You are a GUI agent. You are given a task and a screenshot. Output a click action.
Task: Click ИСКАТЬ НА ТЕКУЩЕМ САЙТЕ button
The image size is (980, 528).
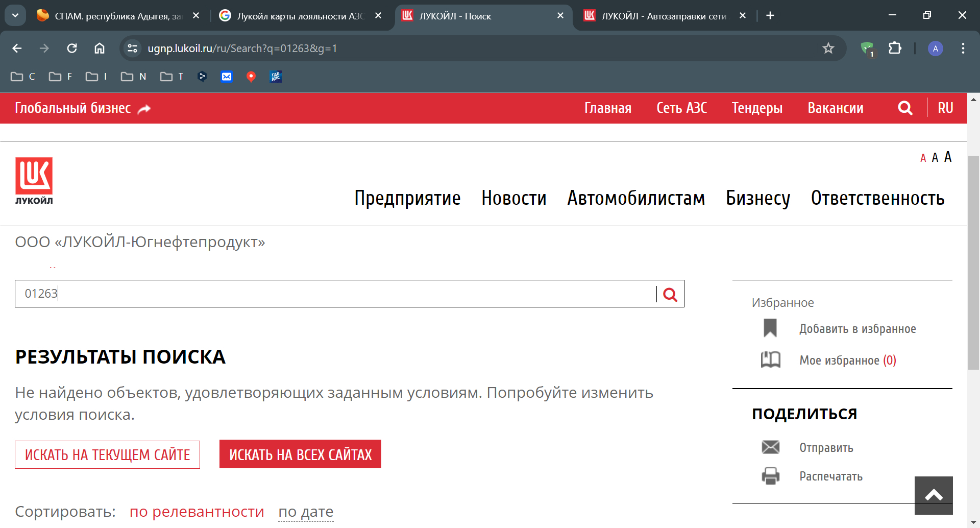(107, 454)
